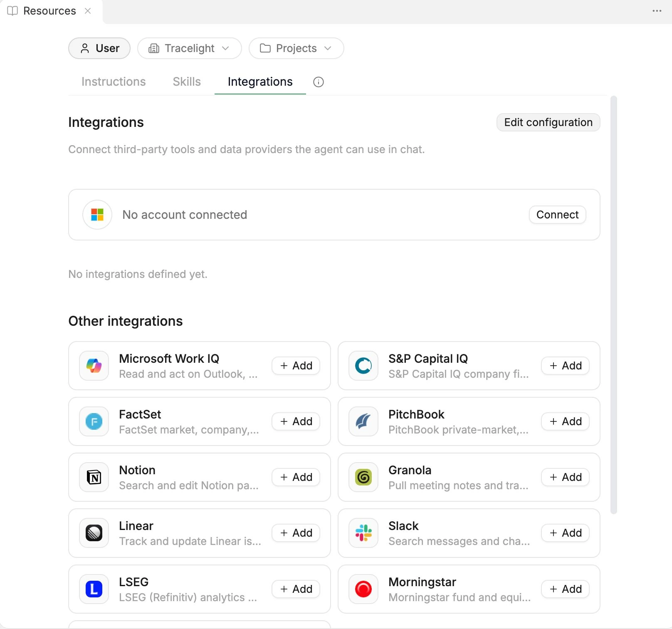Add the Notion integration
672x629 pixels.
[296, 477]
